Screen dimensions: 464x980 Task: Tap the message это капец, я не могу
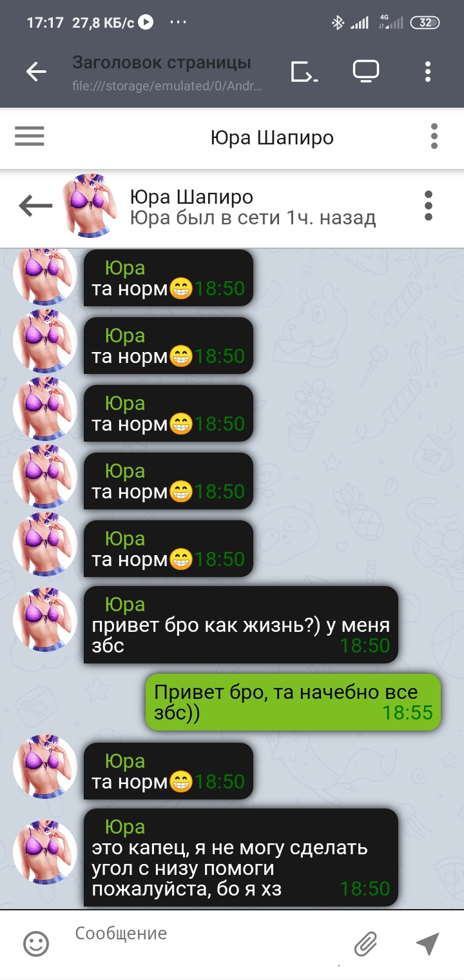[241, 857]
